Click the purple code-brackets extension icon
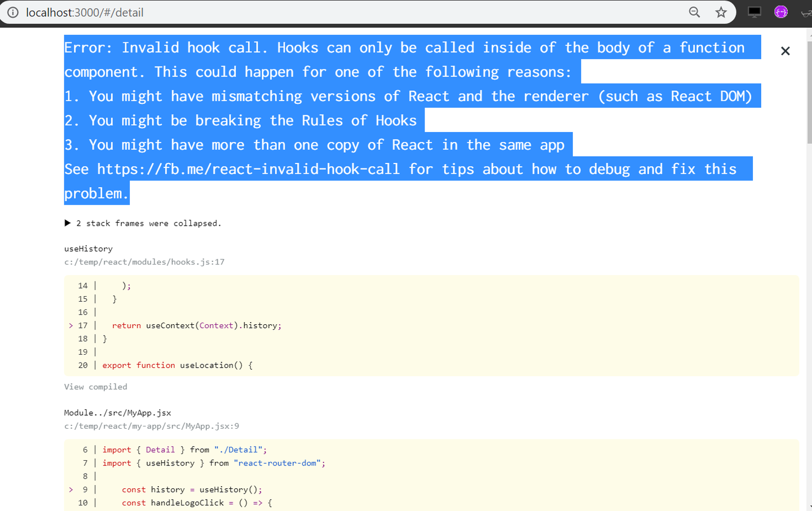 click(x=781, y=11)
